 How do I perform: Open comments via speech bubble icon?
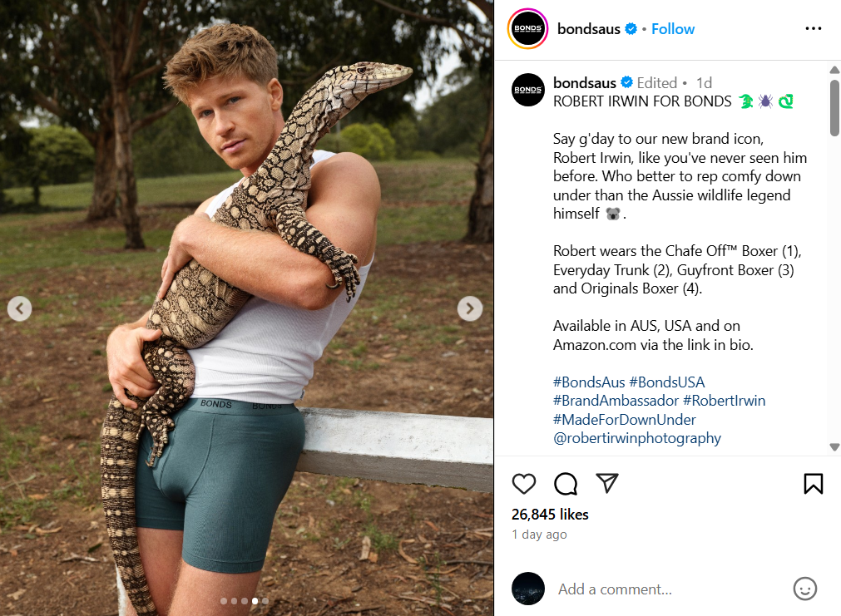point(566,484)
